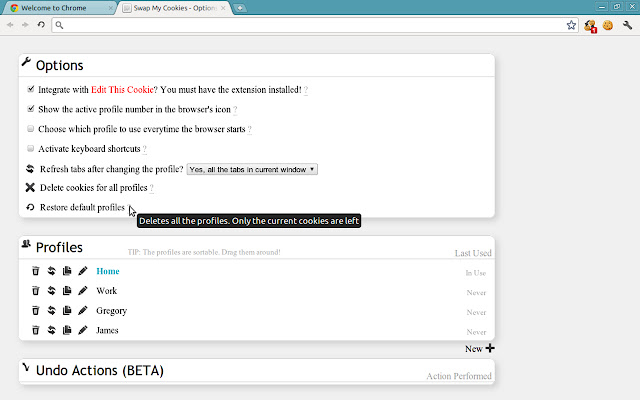The image size is (640, 400).
Task: Open the Edit This Cookie extension icon in toolbar
Action: (x=608, y=25)
